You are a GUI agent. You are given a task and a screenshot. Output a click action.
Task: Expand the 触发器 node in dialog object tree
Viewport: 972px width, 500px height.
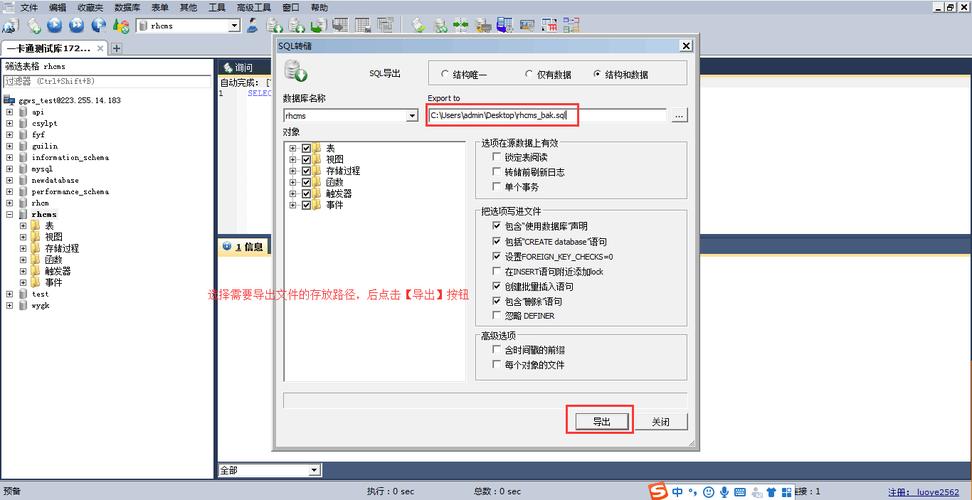(293, 194)
